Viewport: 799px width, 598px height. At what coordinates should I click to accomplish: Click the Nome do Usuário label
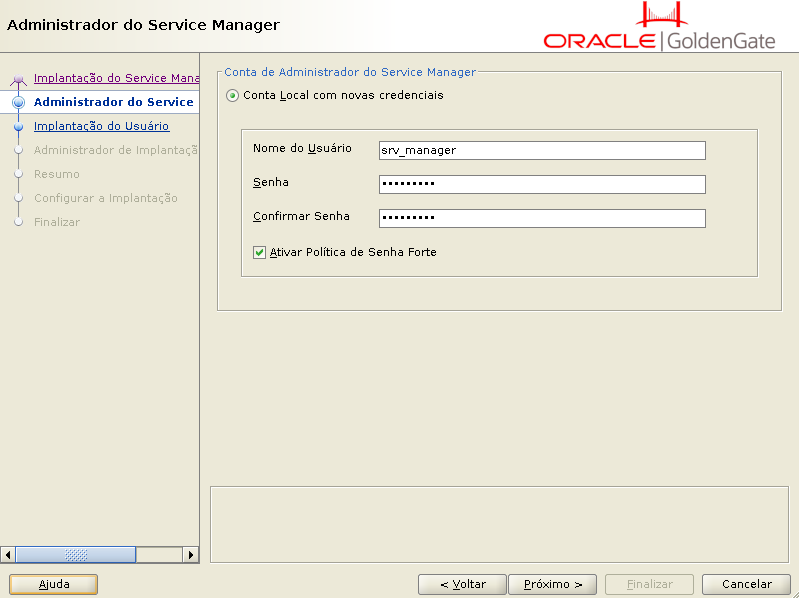[x=302, y=148]
